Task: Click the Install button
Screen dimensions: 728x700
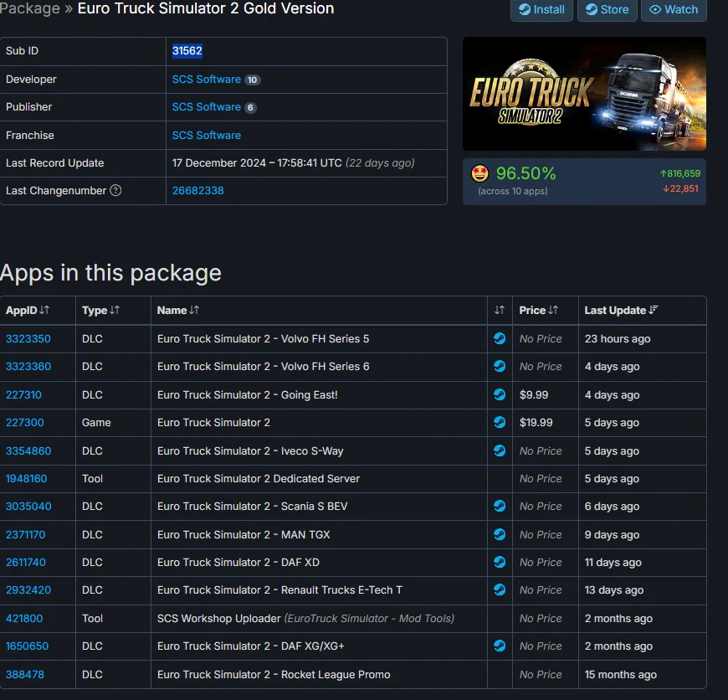Action: [x=541, y=10]
